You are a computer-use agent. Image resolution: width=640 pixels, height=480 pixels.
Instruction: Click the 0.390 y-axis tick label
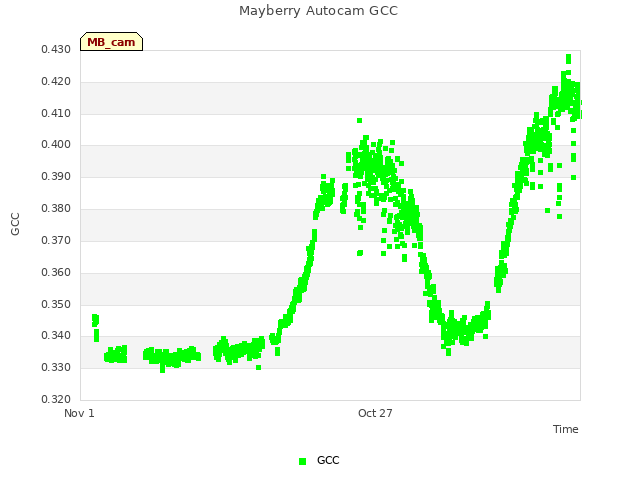point(56,177)
